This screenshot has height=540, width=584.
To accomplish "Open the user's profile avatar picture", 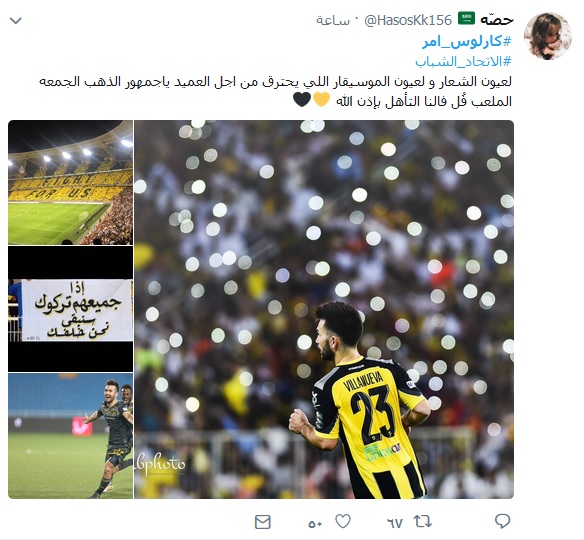I will pos(548,36).
